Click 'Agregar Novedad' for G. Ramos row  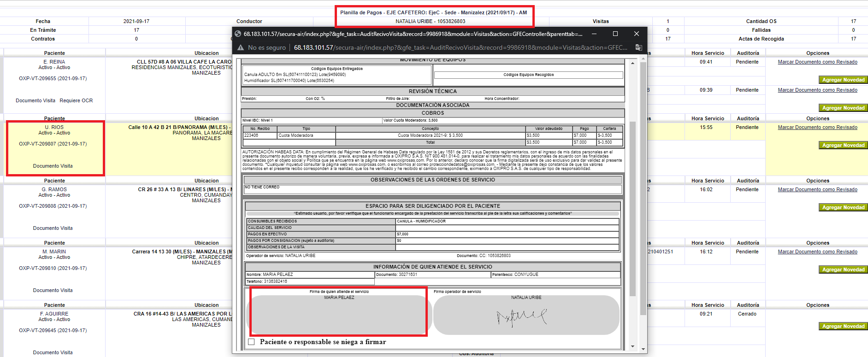[x=843, y=207]
